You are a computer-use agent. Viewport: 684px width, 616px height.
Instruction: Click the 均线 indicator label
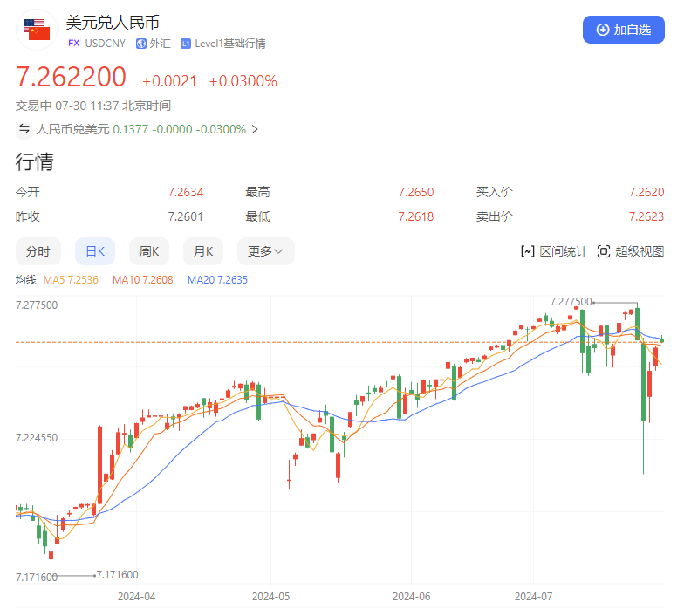[x=26, y=279]
